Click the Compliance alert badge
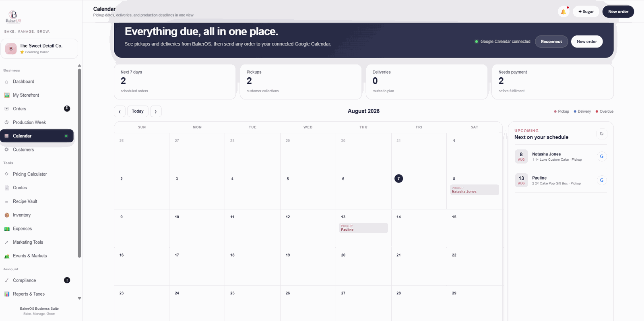The width and height of the screenshot is (644, 321). 67,280
